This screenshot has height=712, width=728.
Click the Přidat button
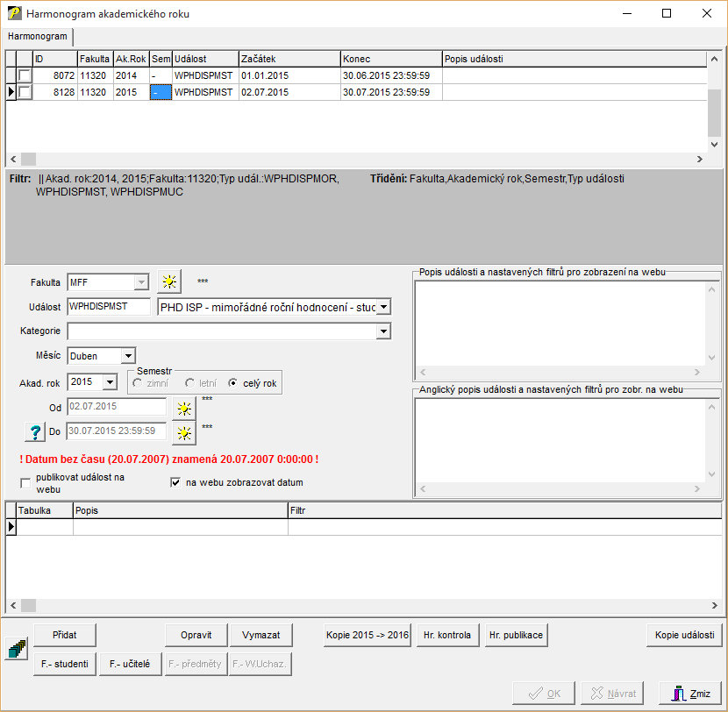pyautogui.click(x=65, y=635)
